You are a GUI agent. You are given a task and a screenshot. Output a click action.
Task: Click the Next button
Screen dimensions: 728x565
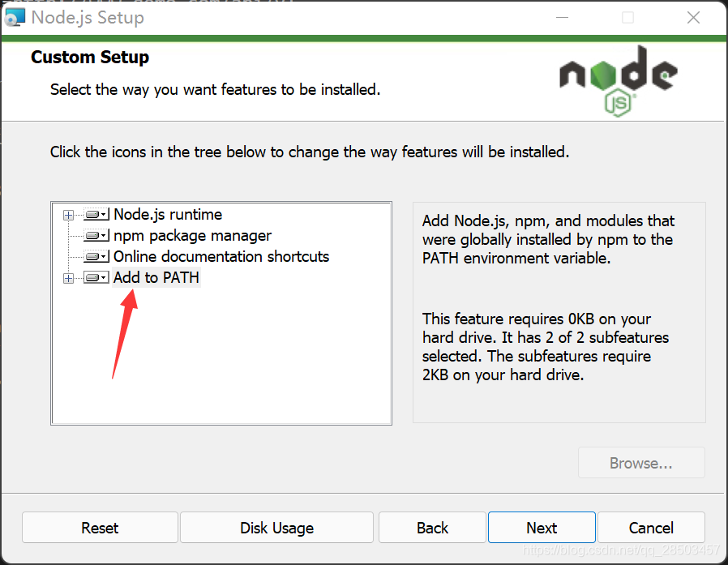541,527
